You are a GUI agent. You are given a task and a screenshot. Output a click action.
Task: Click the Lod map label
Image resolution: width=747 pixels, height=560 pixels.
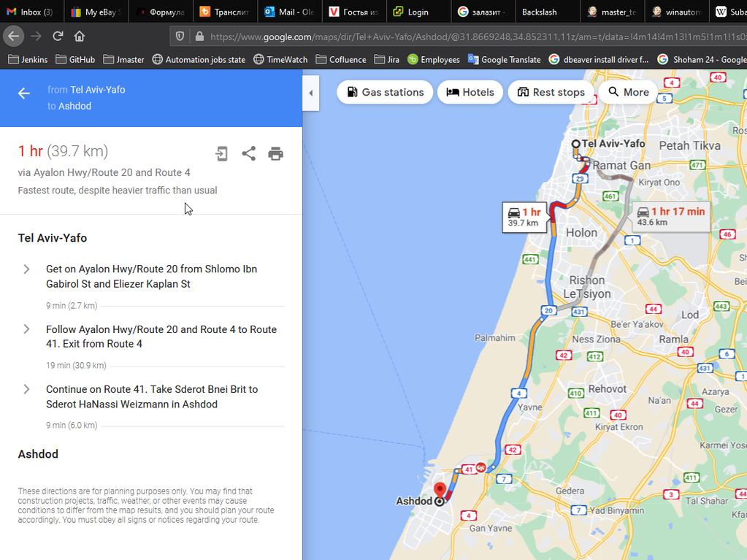[690, 315]
